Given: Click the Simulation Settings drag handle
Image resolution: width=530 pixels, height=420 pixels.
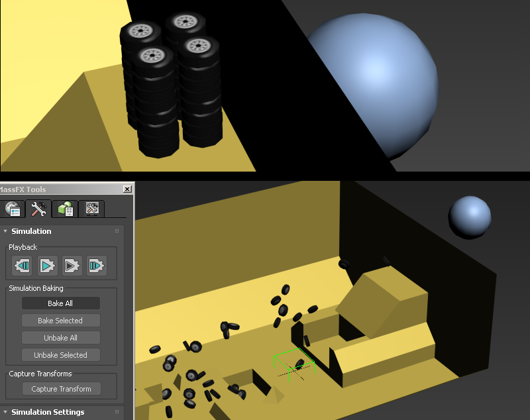Looking at the screenshot, I should coord(117,412).
